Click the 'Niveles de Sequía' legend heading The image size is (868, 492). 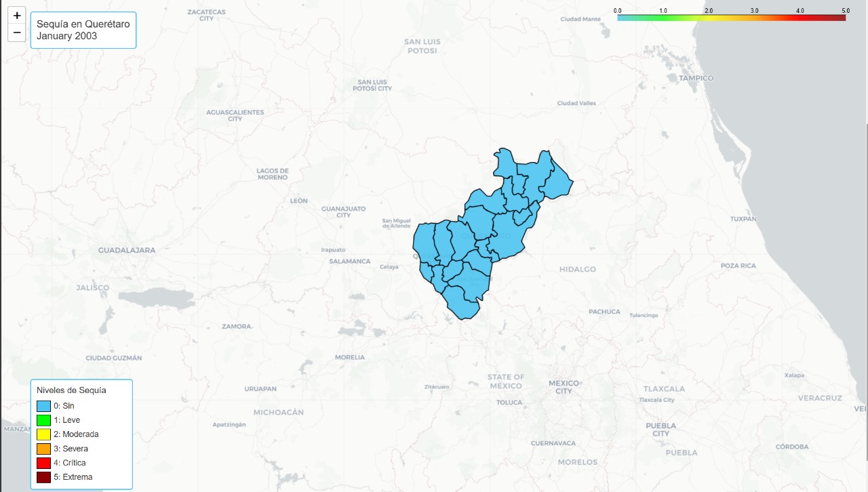[71, 390]
